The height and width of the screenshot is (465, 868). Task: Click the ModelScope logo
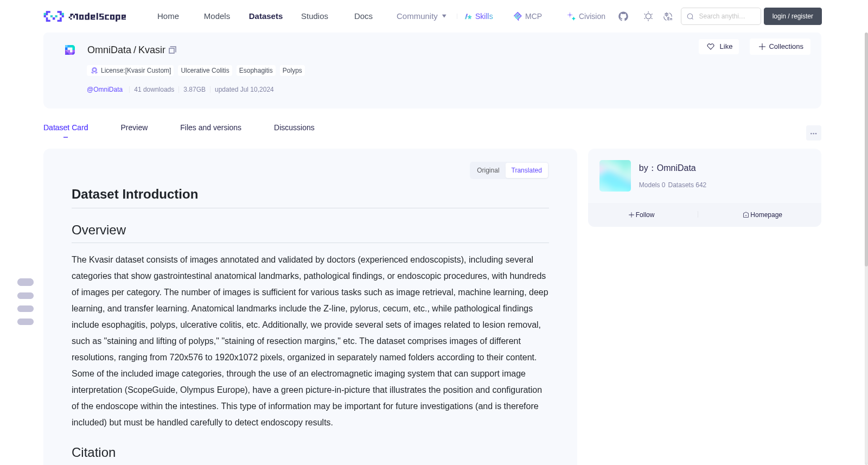coord(85,16)
